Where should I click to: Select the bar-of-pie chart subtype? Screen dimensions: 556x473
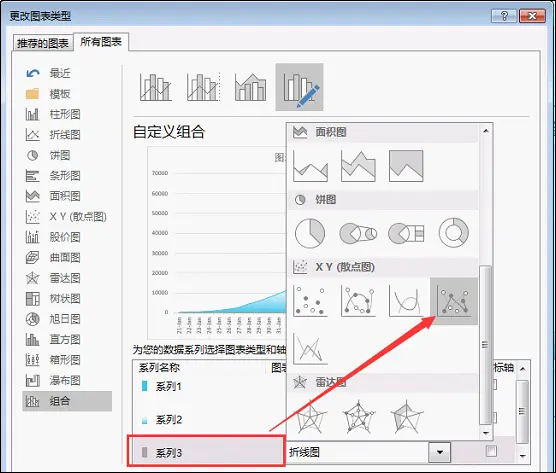click(x=406, y=233)
